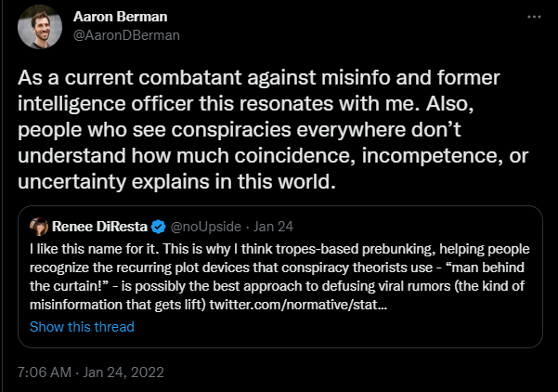Click Renee DiResta's small avatar
Screen dimensions: 558x392
[x=38, y=227]
